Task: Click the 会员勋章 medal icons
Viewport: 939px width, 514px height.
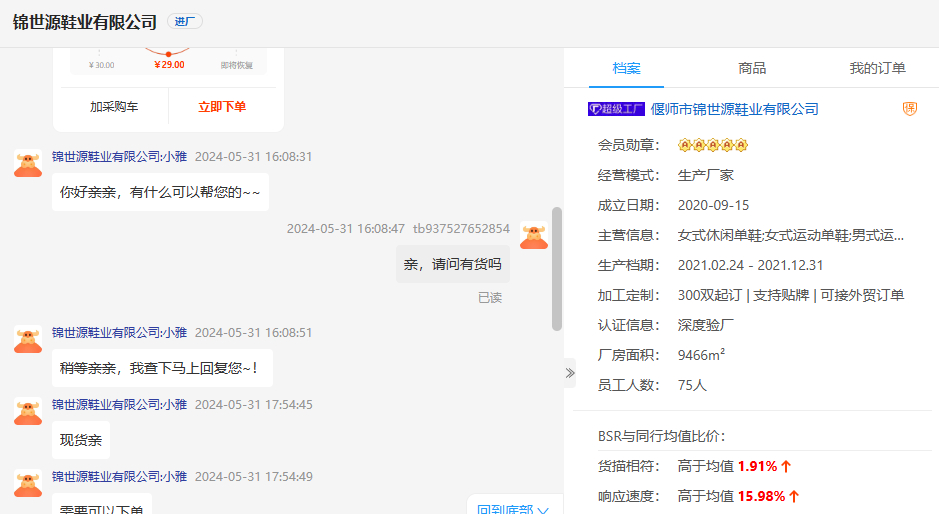Action: pos(712,145)
